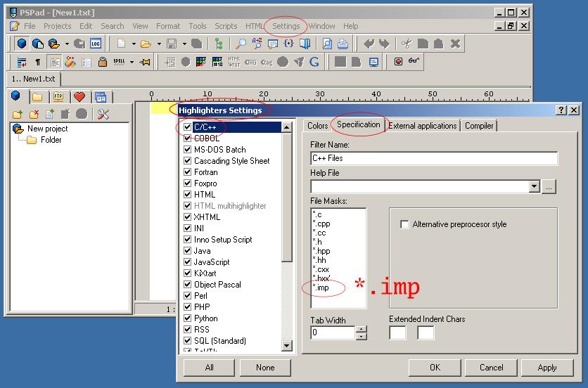
Task: Open the Format menu
Action: (x=168, y=26)
